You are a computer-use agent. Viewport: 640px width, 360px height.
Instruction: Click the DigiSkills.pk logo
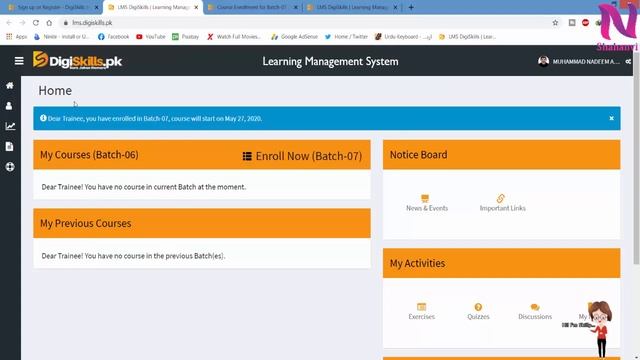click(x=77, y=60)
